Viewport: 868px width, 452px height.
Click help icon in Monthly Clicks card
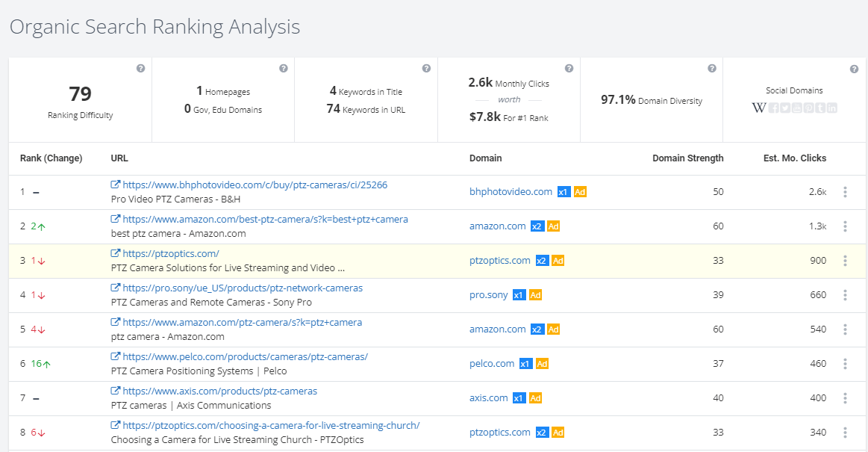(x=569, y=68)
